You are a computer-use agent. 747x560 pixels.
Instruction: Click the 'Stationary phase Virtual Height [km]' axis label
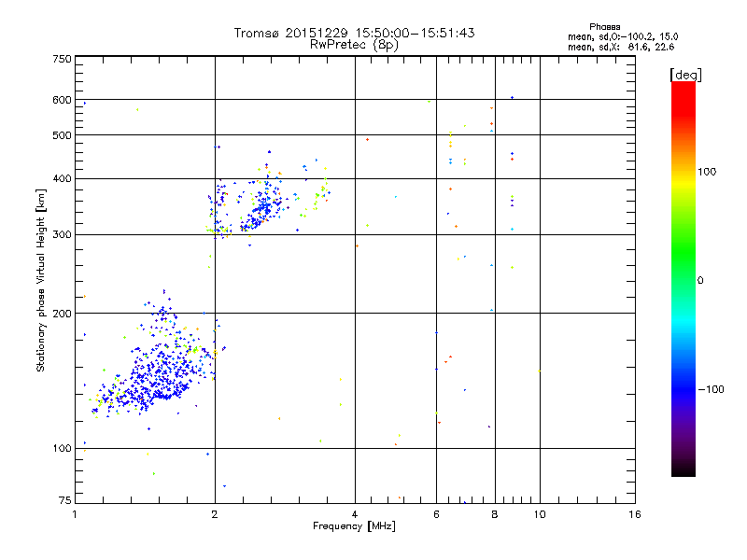click(x=41, y=280)
